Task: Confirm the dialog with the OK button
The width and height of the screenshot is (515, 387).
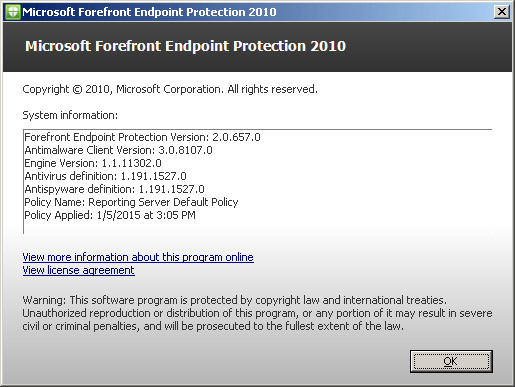Action: click(x=451, y=361)
